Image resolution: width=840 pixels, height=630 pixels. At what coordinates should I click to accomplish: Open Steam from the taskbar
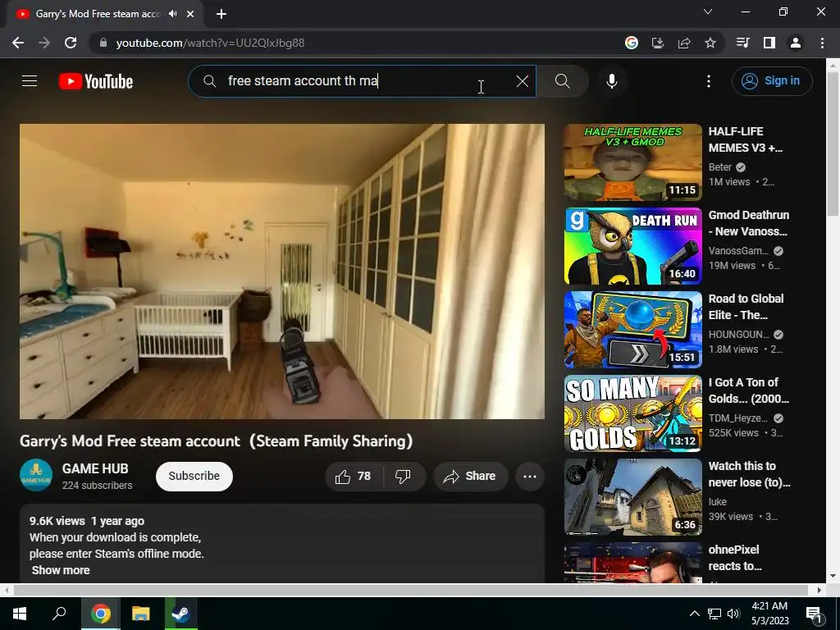pos(180,614)
